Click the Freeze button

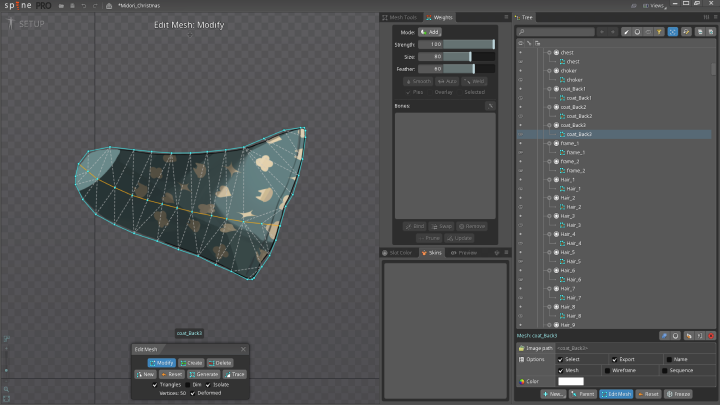[679, 394]
